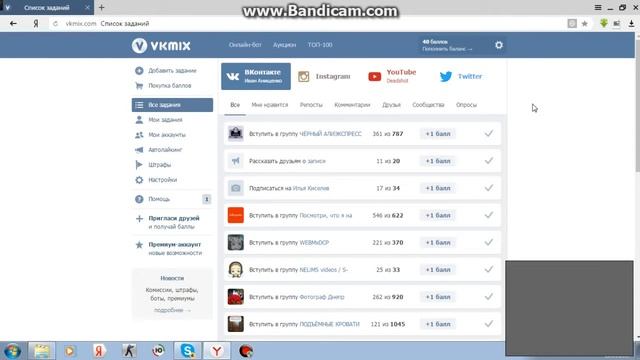Click the Twitter bird icon
The height and width of the screenshot is (360, 640).
coord(446,76)
